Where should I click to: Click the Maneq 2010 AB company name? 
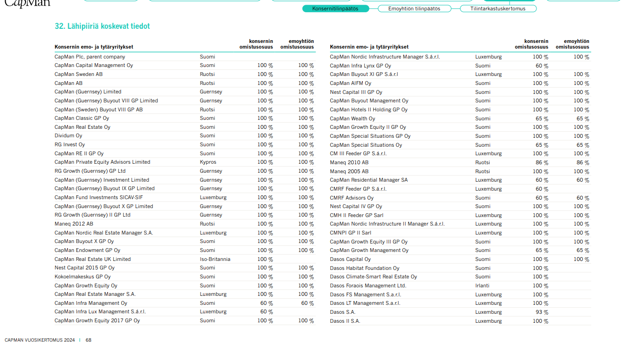(x=349, y=162)
